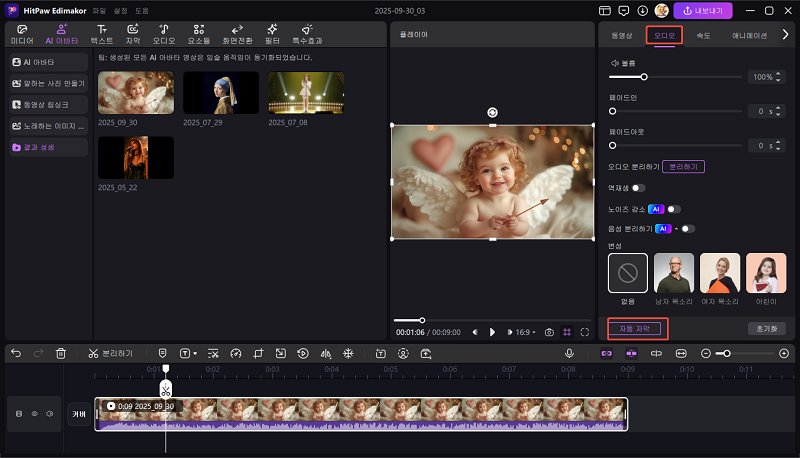Image resolution: width=800 pixels, height=458 pixels.
Task: Click the 볼륨 volume slider handle
Action: coord(644,77)
